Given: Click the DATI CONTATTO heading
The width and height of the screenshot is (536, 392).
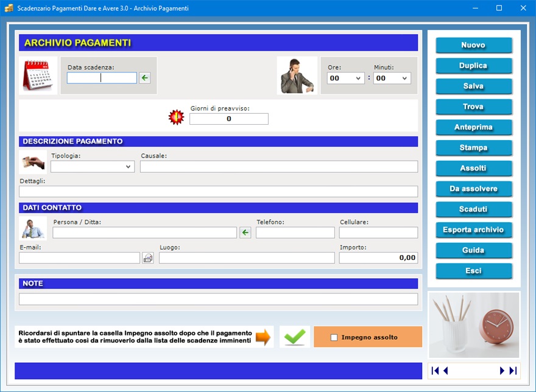Looking at the screenshot, I should [219, 208].
